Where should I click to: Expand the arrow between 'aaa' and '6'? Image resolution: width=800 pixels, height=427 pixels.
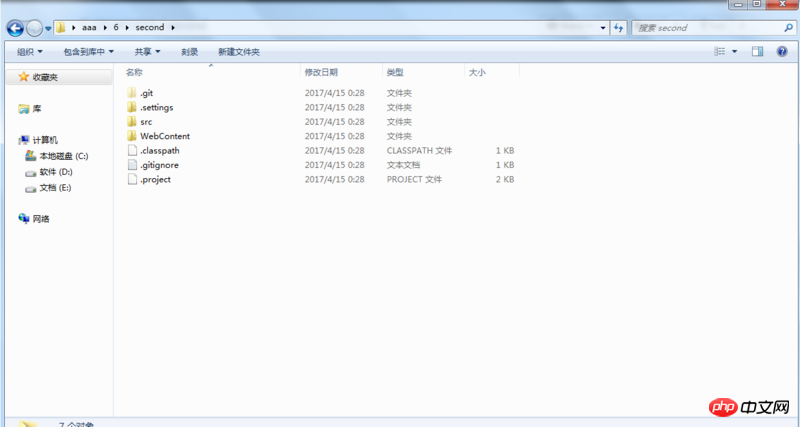coord(104,28)
